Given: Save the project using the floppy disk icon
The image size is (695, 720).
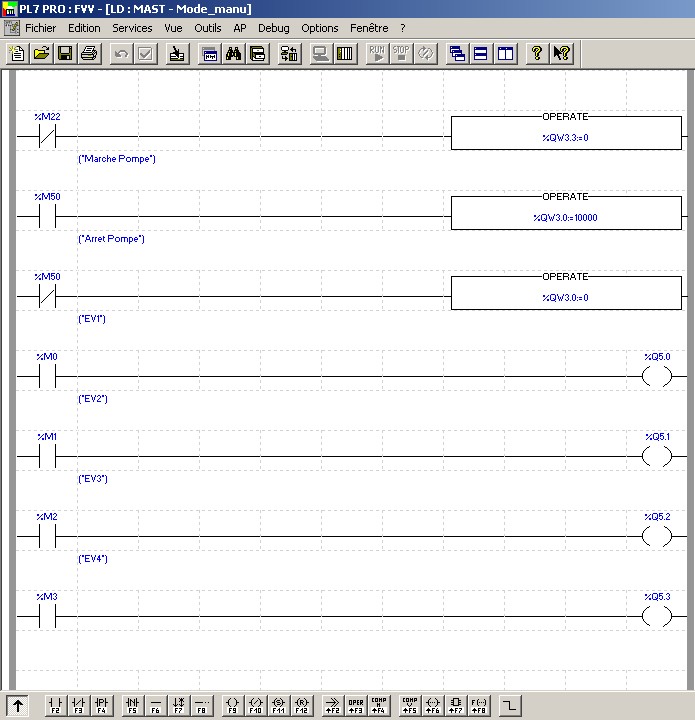Looking at the screenshot, I should click(x=65, y=53).
